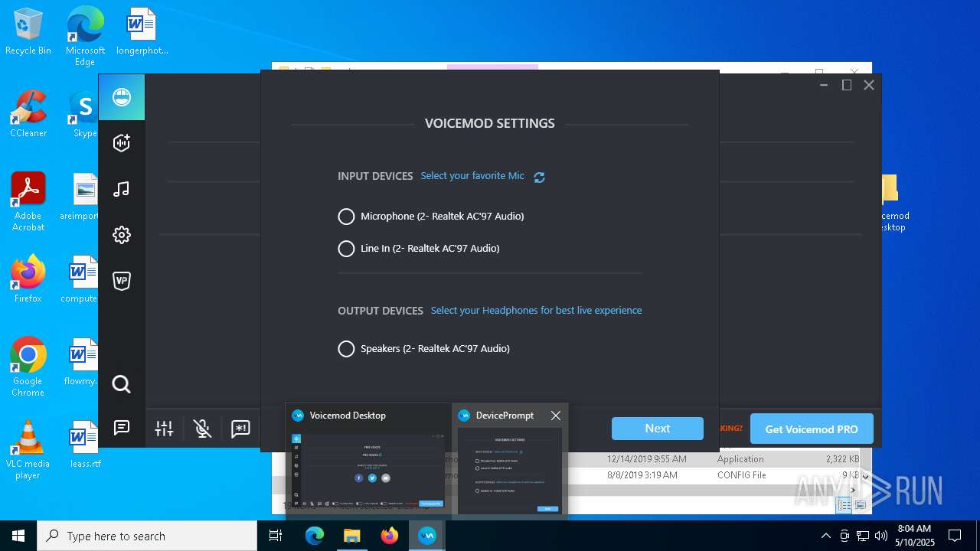
Task: Open leass.rtf desktop file
Action: click(85, 445)
